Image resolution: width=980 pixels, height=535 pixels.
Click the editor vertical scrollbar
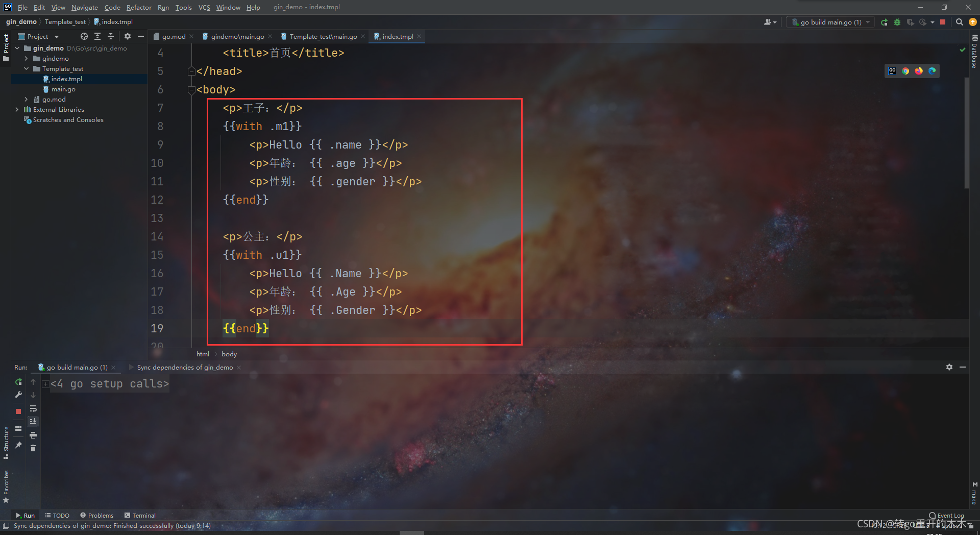pyautogui.click(x=966, y=133)
